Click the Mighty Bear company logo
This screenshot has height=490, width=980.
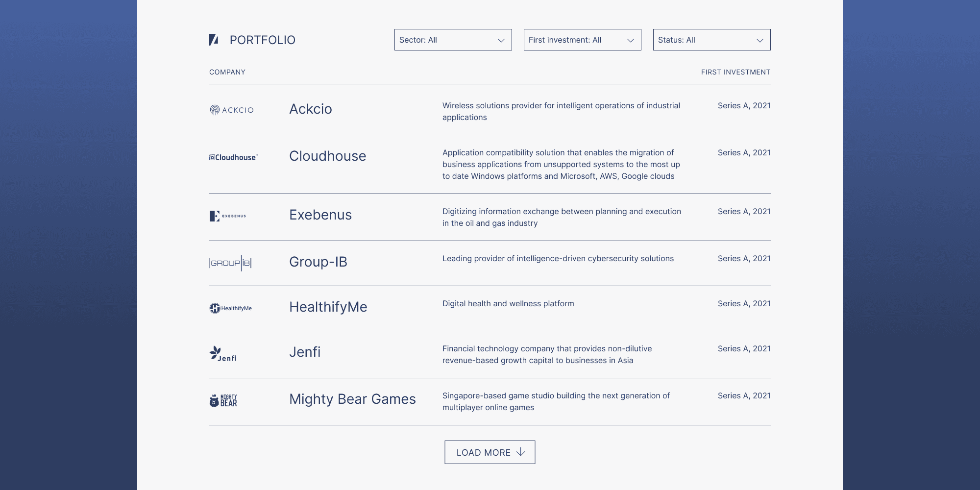223,400
